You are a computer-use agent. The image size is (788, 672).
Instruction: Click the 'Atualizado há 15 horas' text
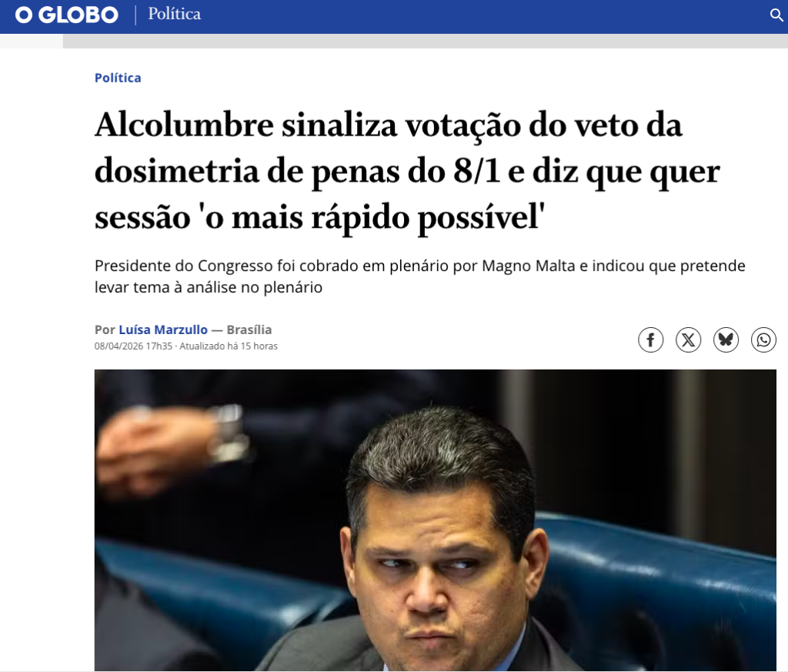click(x=229, y=346)
